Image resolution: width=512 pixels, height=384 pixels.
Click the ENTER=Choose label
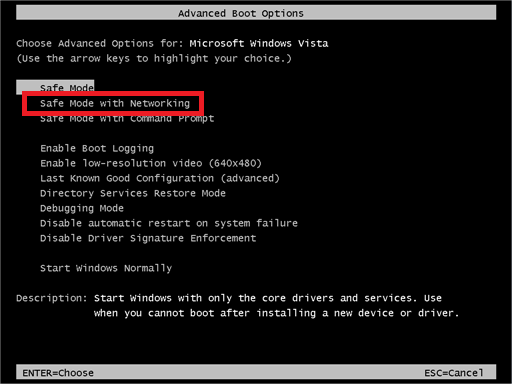pyautogui.click(x=58, y=373)
